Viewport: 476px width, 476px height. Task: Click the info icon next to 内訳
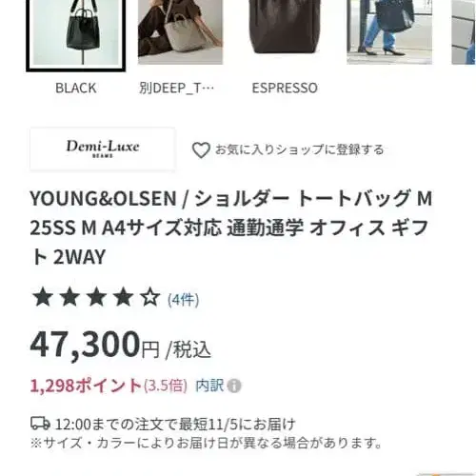click(x=234, y=386)
